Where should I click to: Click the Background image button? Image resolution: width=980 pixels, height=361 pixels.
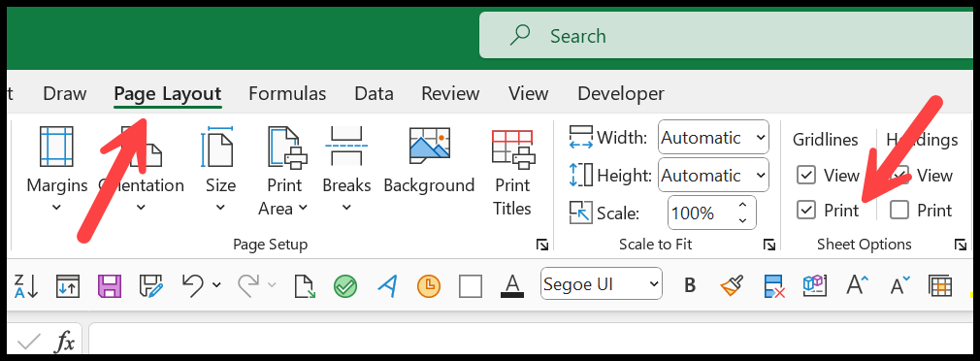click(430, 160)
